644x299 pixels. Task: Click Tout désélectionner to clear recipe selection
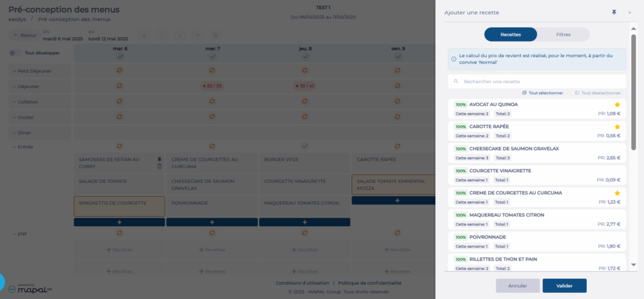coord(597,93)
